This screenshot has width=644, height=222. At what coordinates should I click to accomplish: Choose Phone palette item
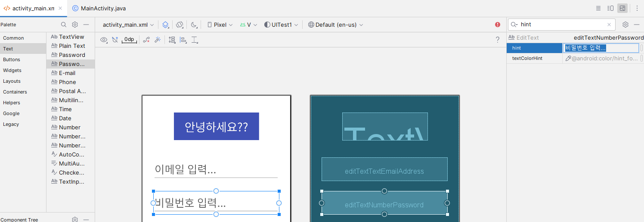pyautogui.click(x=71, y=82)
